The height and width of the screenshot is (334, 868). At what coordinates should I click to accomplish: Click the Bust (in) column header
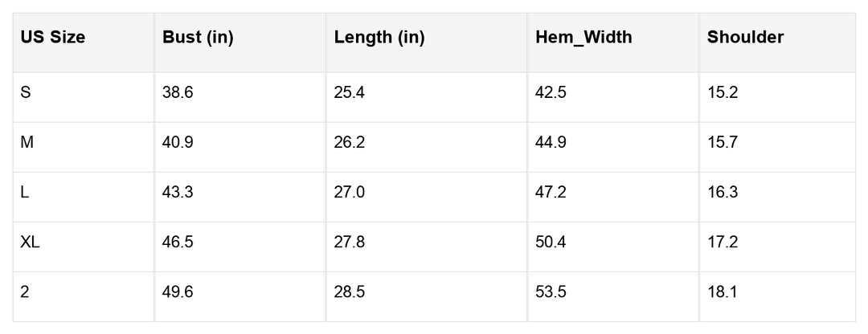198,37
